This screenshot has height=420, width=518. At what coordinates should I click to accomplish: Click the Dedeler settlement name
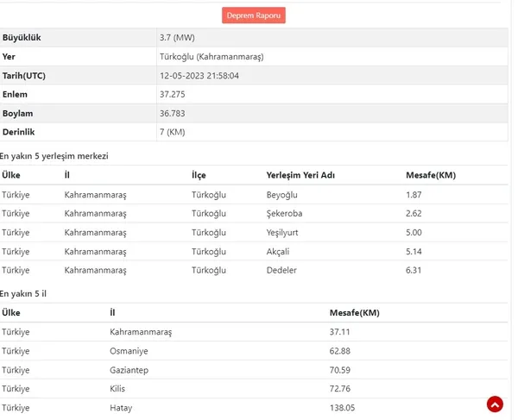[x=281, y=271]
